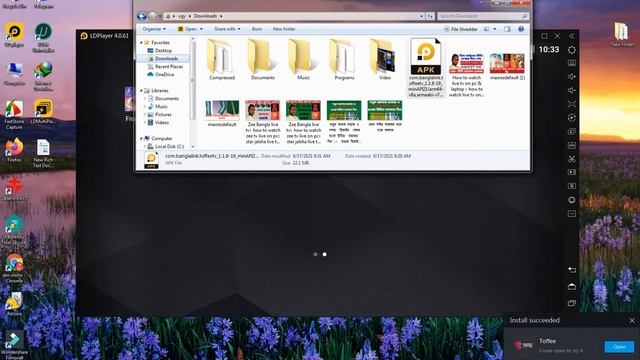This screenshot has height=360, width=640.
Task: Open Chrome desktop shortcut
Action: (x=14, y=268)
